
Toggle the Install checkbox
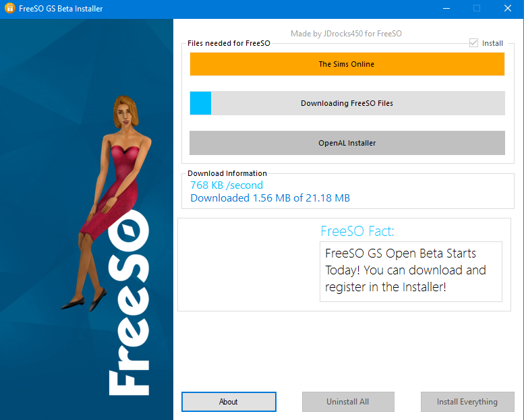tap(473, 43)
